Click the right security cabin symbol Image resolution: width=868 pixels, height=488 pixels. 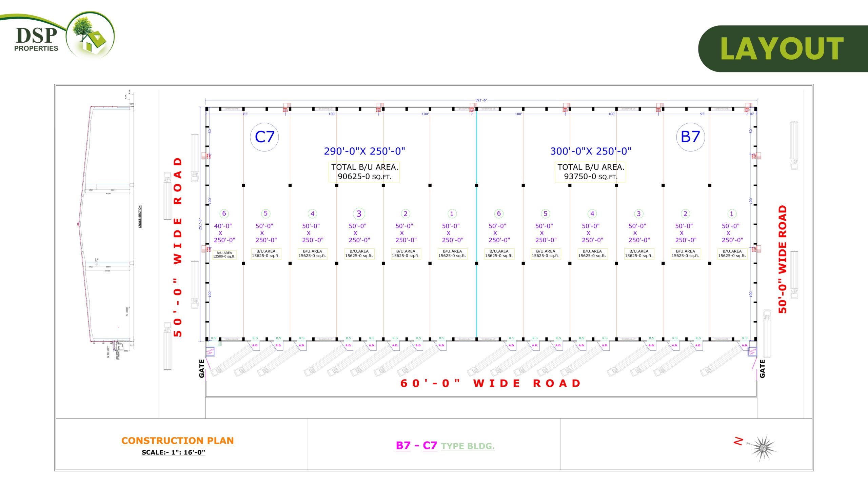coord(752,352)
